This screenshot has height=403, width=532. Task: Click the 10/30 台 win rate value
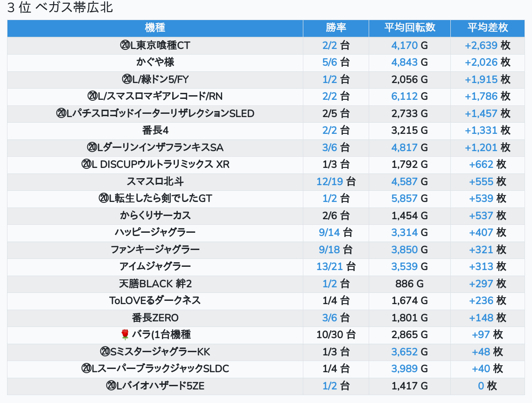tap(336, 335)
